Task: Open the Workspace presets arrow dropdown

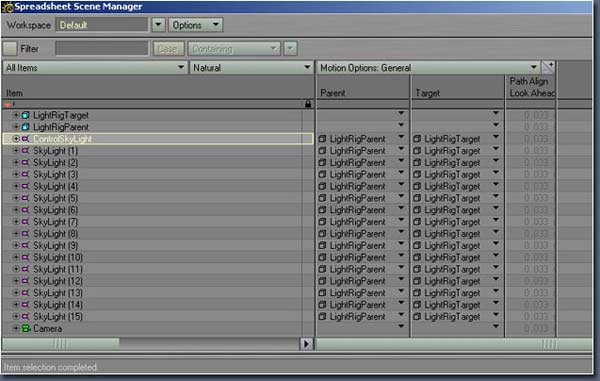Action: click(x=158, y=25)
